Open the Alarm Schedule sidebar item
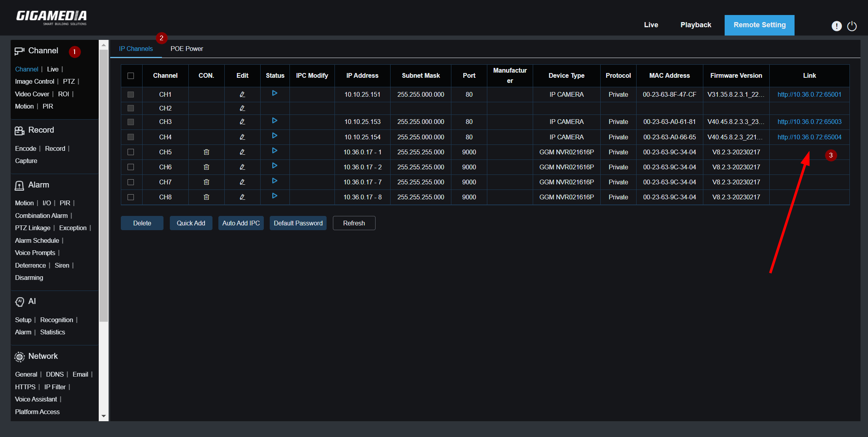The width and height of the screenshot is (868, 437). point(37,240)
